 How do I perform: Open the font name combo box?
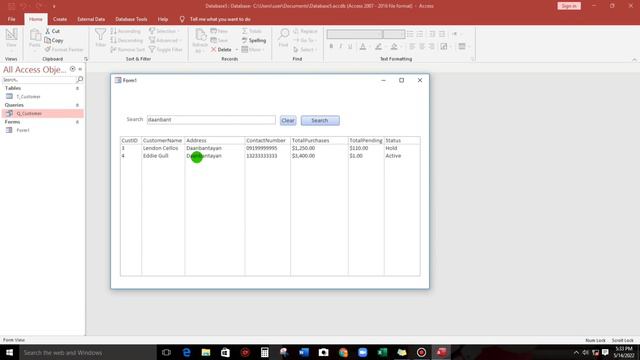click(x=354, y=34)
